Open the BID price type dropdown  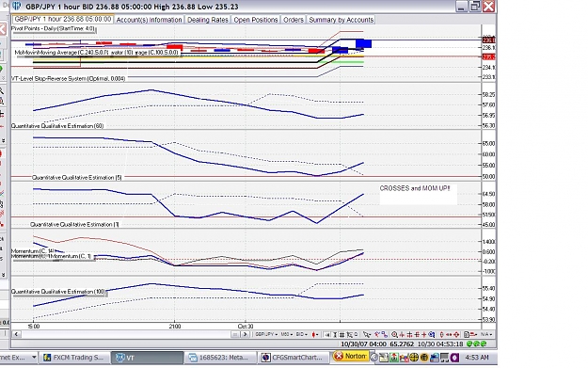click(302, 334)
